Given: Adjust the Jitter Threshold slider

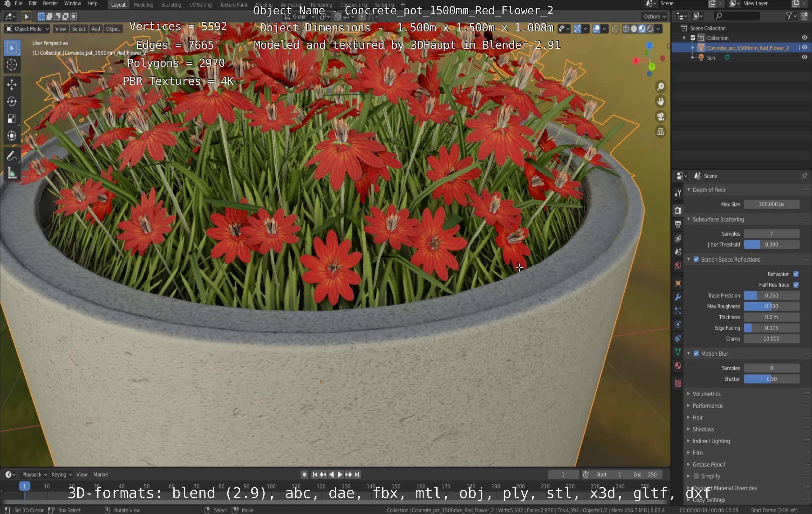Looking at the screenshot, I should (772, 245).
